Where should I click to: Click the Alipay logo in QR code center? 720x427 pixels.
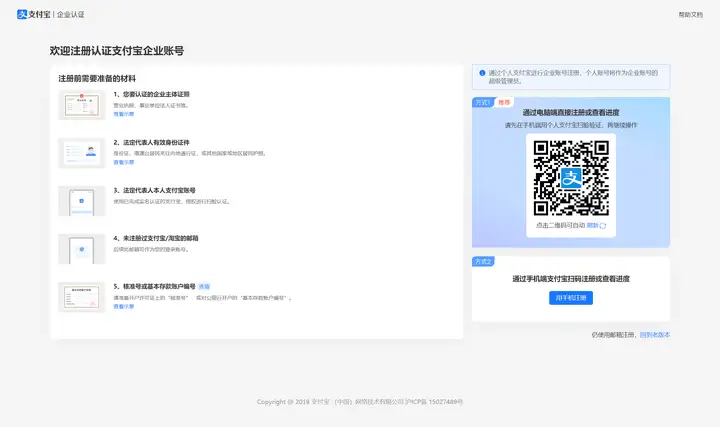coord(571,178)
